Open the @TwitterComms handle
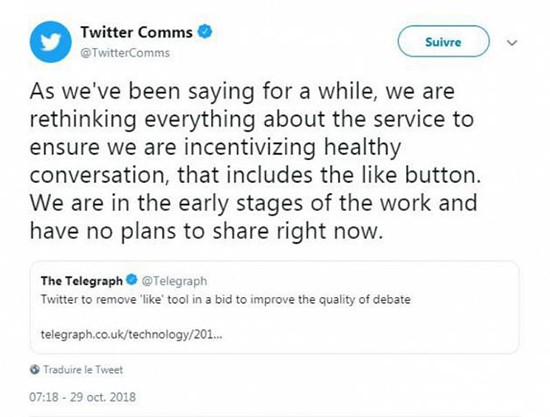The height and width of the screenshot is (417, 550). click(125, 53)
